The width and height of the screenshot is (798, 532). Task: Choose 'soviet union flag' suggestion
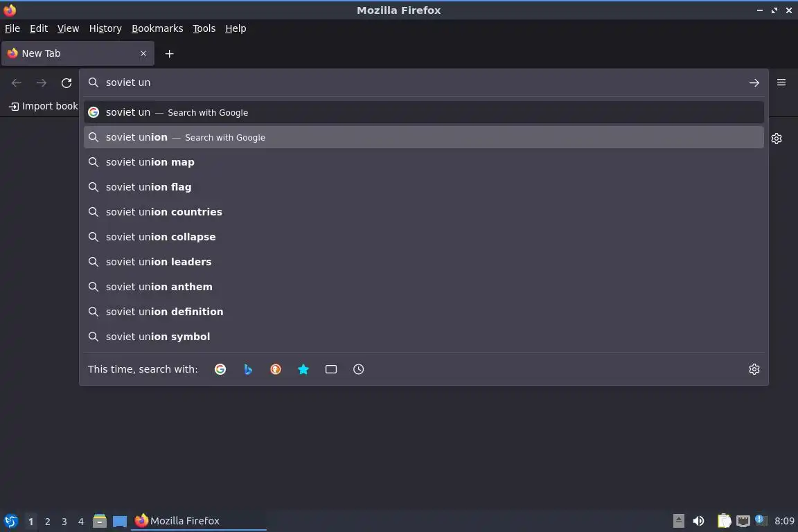click(423, 187)
